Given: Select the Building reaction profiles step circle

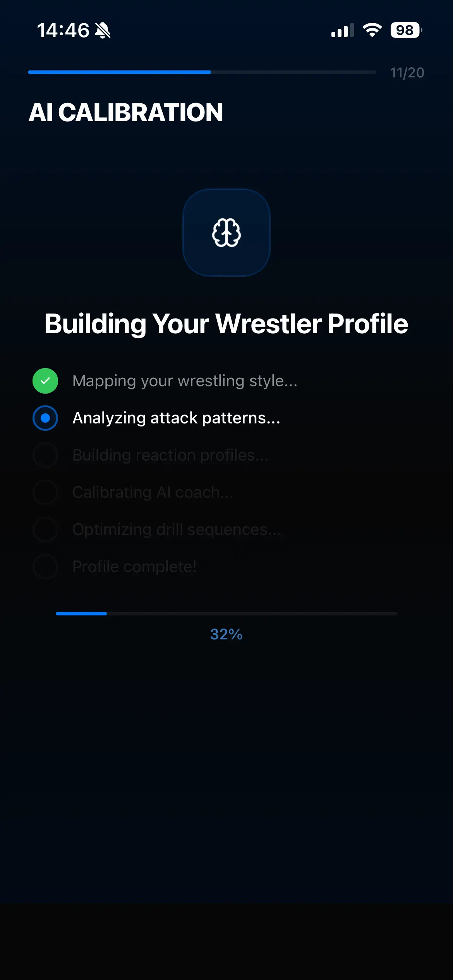Looking at the screenshot, I should click(45, 455).
